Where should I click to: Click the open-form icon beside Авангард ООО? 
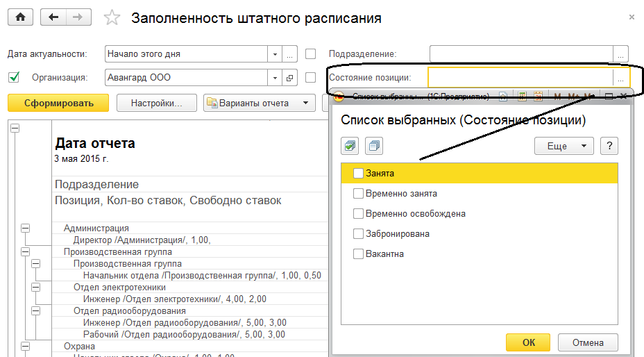tap(290, 78)
